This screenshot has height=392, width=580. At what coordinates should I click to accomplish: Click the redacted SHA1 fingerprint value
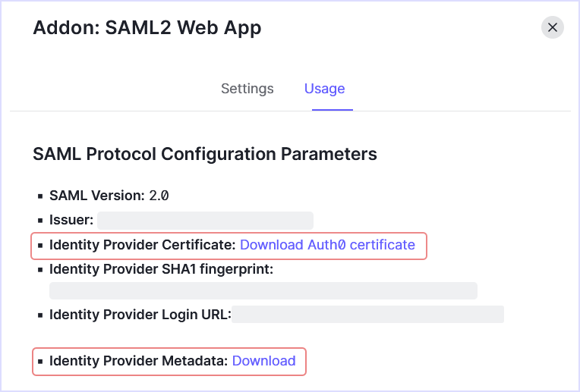click(x=263, y=291)
